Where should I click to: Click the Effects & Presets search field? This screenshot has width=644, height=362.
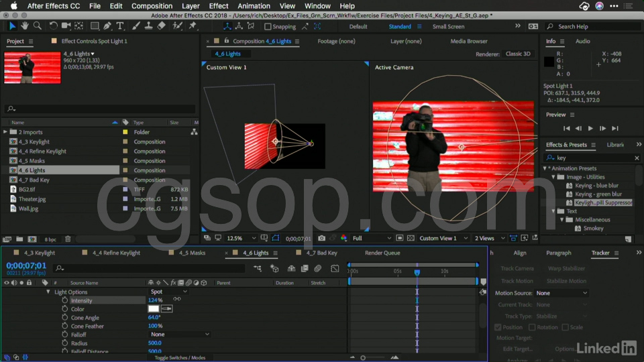point(592,158)
